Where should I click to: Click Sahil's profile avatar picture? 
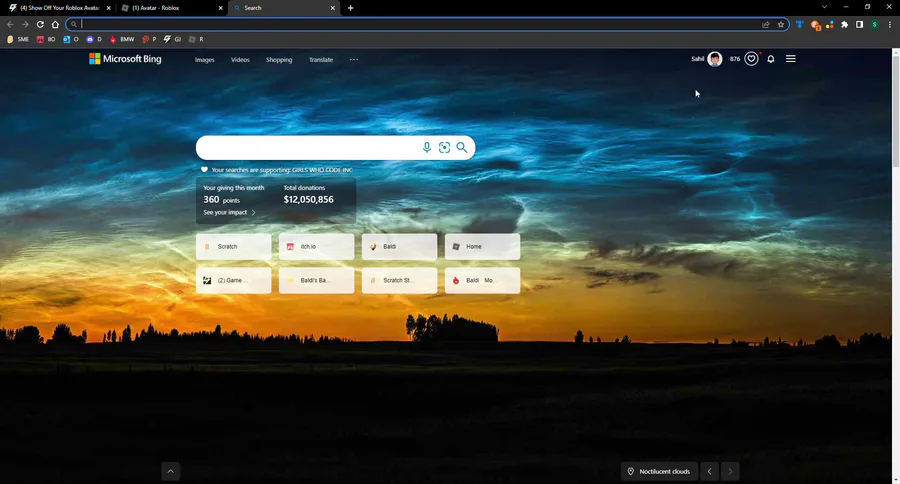tap(715, 59)
